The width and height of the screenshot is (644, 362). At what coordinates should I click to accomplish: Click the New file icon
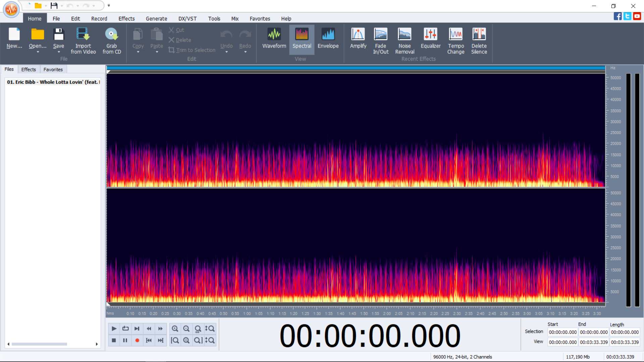click(x=14, y=34)
